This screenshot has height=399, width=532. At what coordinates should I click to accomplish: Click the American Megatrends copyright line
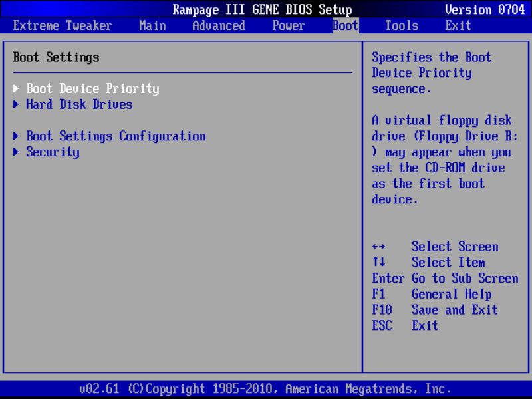[x=265, y=388]
